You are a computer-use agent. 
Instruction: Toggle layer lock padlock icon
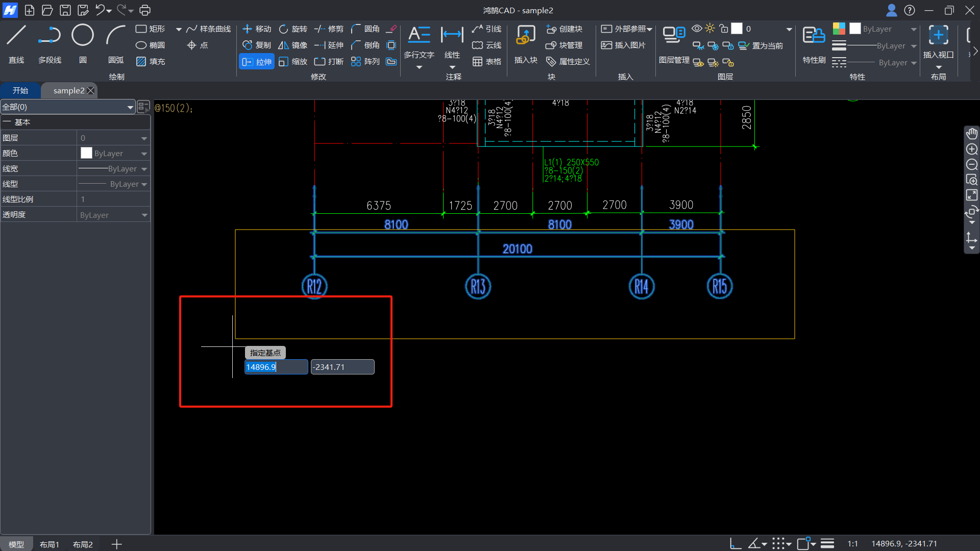724,29
